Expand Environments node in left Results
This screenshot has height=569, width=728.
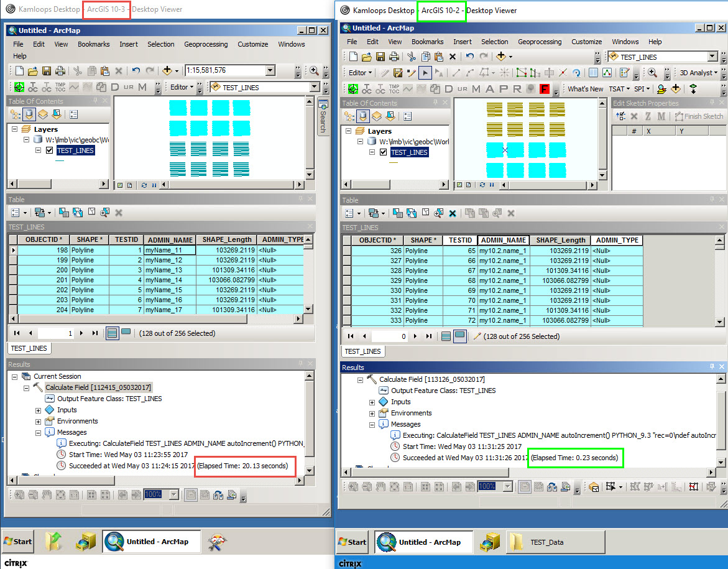[38, 422]
